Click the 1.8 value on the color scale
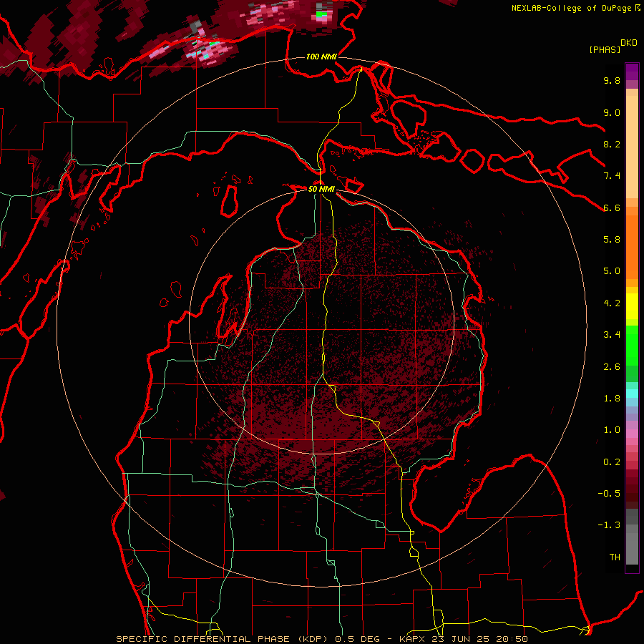 click(612, 399)
